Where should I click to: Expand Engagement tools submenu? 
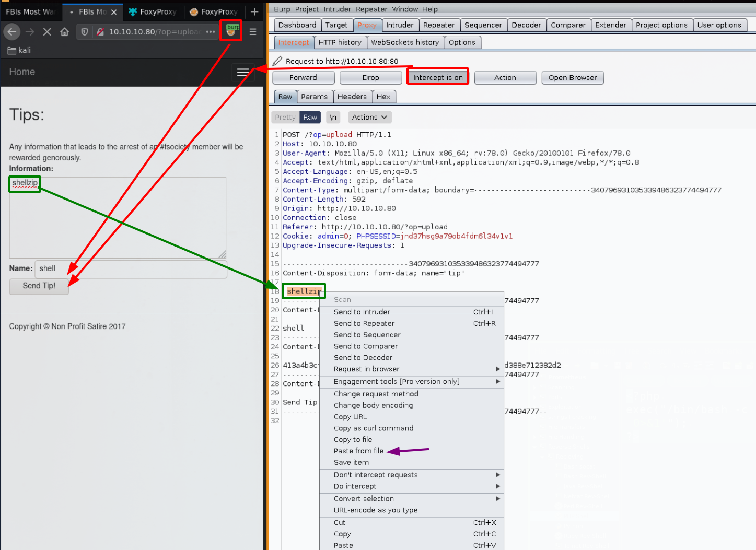[411, 382]
